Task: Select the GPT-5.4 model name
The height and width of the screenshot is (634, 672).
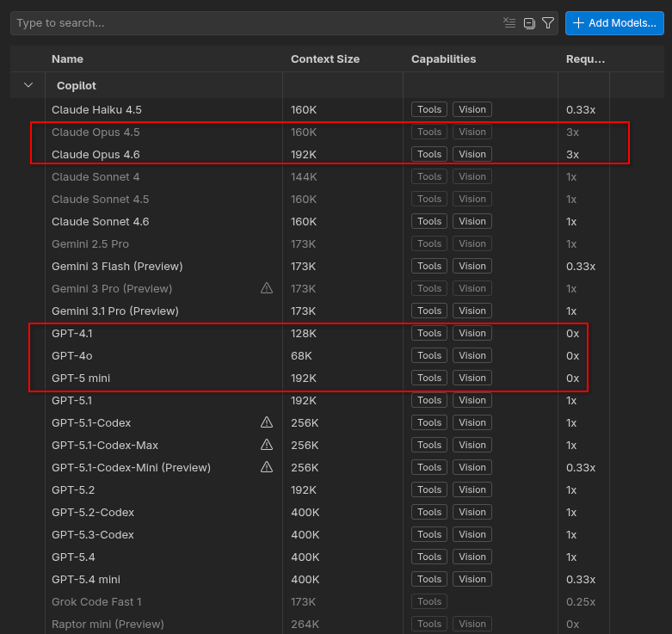Action: [x=73, y=557]
